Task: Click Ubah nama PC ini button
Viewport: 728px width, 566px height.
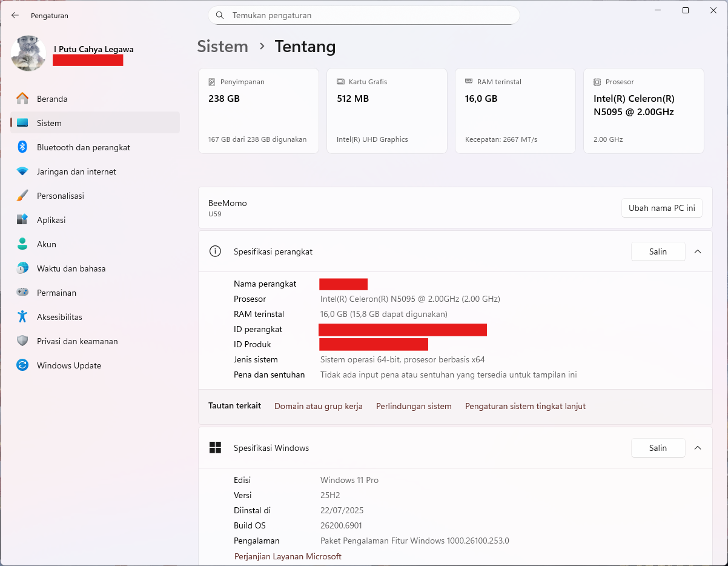Action: (x=661, y=208)
